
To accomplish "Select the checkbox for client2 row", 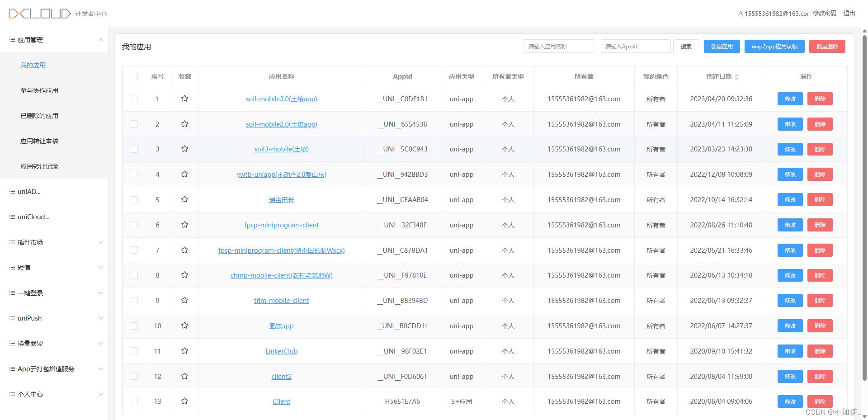I will click(134, 376).
